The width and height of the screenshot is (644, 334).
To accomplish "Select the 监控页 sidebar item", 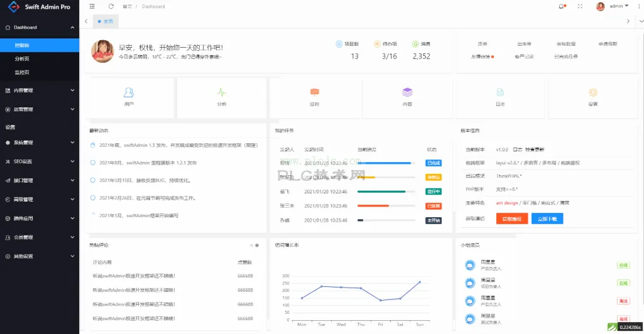I will [40, 72].
